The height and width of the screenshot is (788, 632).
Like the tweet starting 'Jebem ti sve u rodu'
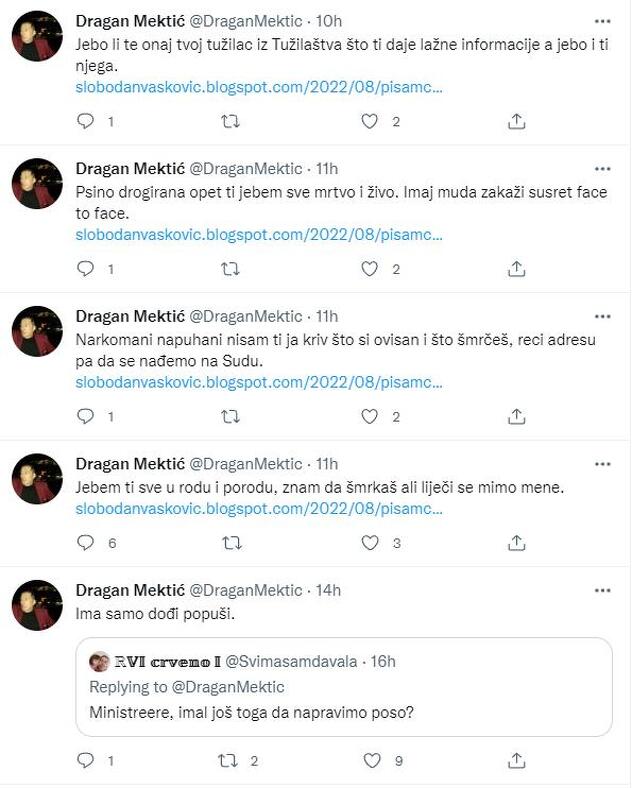[x=370, y=543]
